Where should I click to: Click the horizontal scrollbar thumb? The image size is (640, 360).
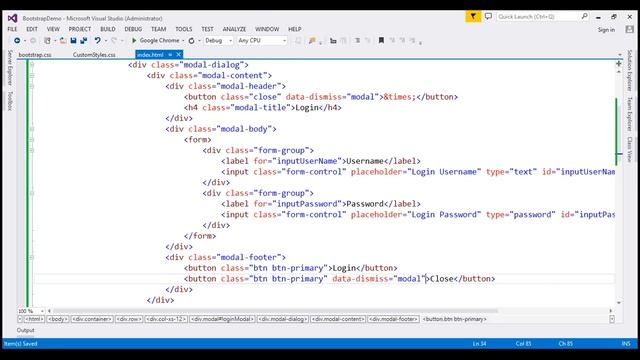[276, 311]
